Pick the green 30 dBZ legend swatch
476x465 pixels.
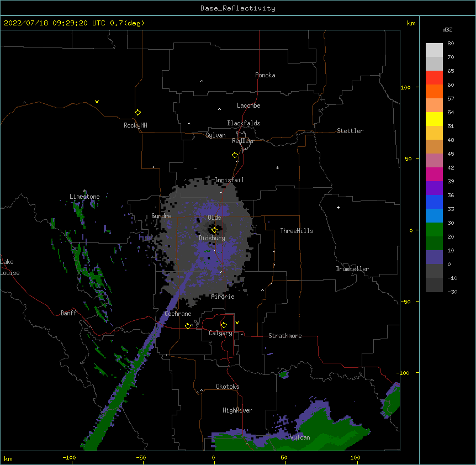click(434, 230)
